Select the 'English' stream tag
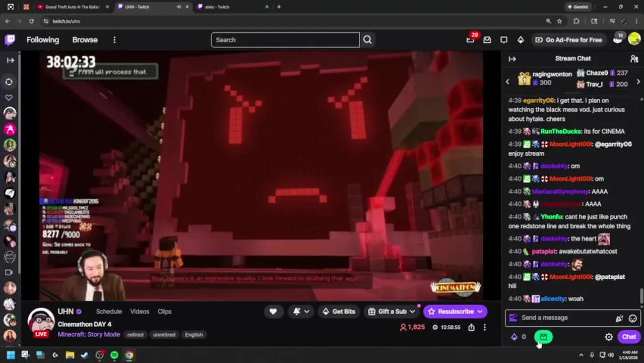This screenshot has height=363, width=644. coord(194,335)
